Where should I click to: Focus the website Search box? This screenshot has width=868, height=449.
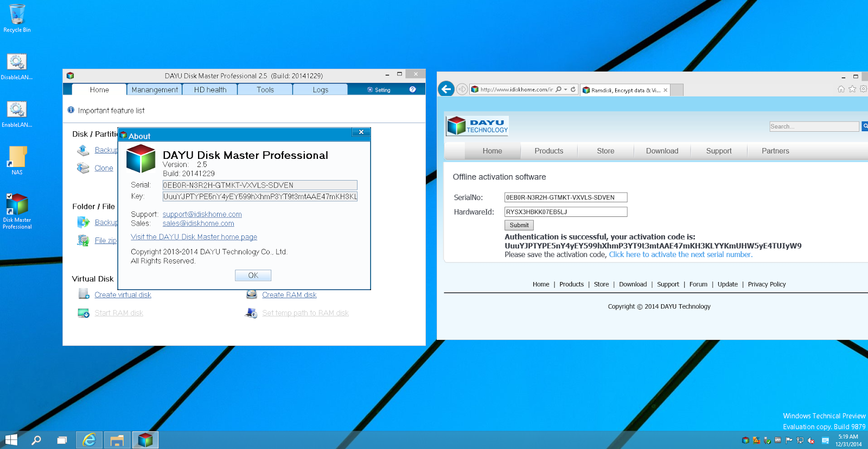tap(814, 126)
